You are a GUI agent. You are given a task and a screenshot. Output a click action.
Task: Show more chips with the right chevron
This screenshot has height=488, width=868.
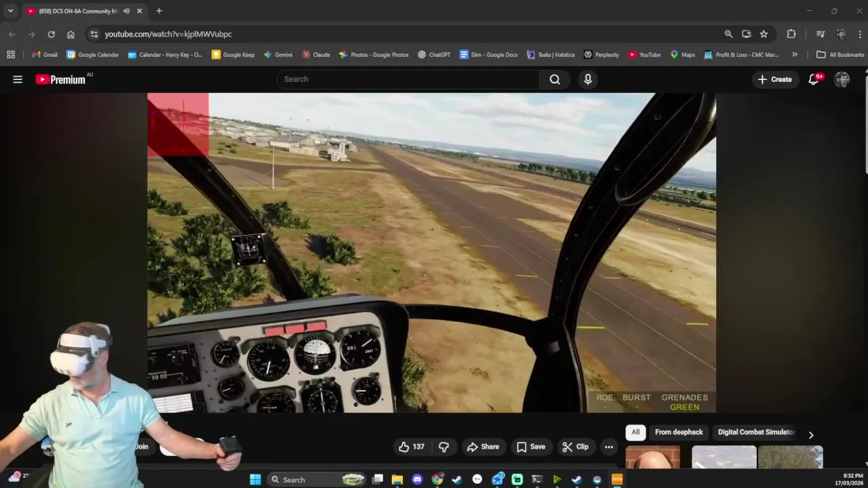click(x=811, y=435)
